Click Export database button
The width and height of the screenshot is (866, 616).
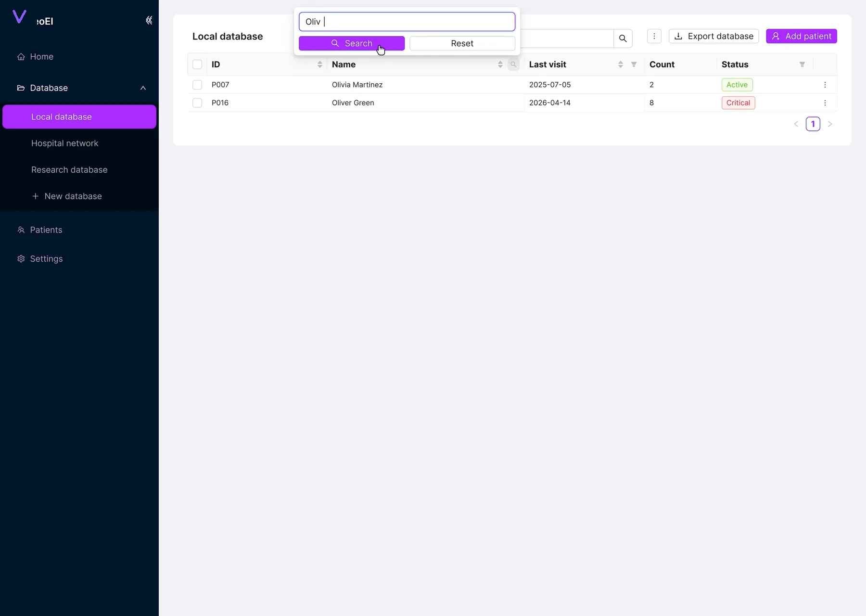[x=713, y=36]
